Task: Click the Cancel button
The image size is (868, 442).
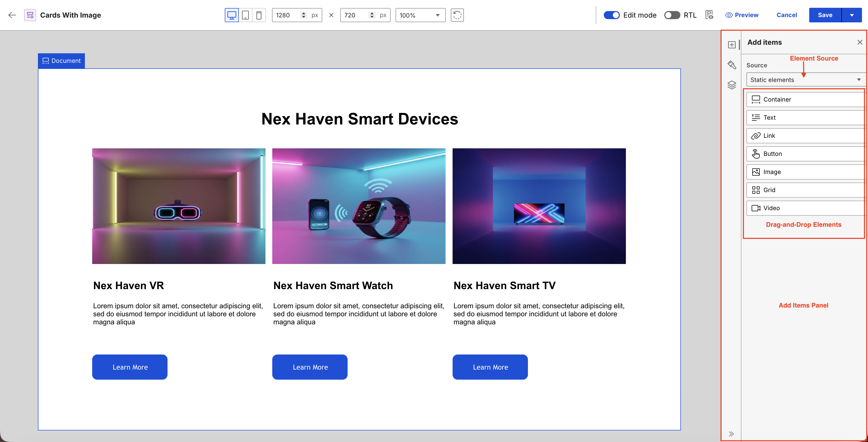Action: [786, 15]
